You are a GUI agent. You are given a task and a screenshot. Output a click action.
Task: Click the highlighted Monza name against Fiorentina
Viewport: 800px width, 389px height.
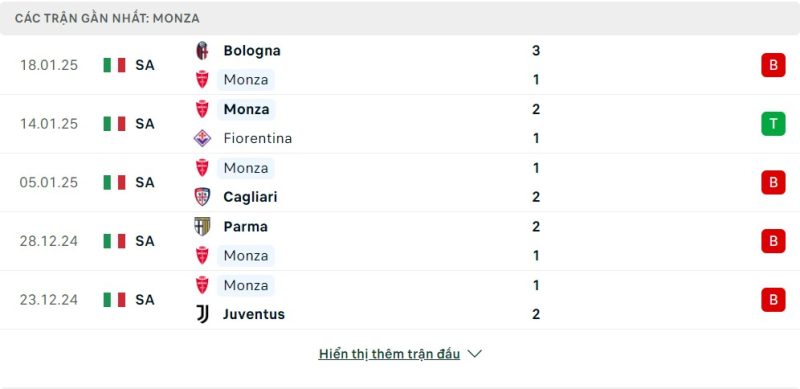(246, 109)
